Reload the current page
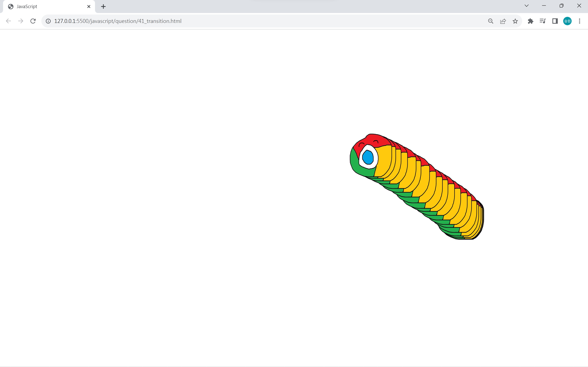The image size is (588, 367). [33, 21]
